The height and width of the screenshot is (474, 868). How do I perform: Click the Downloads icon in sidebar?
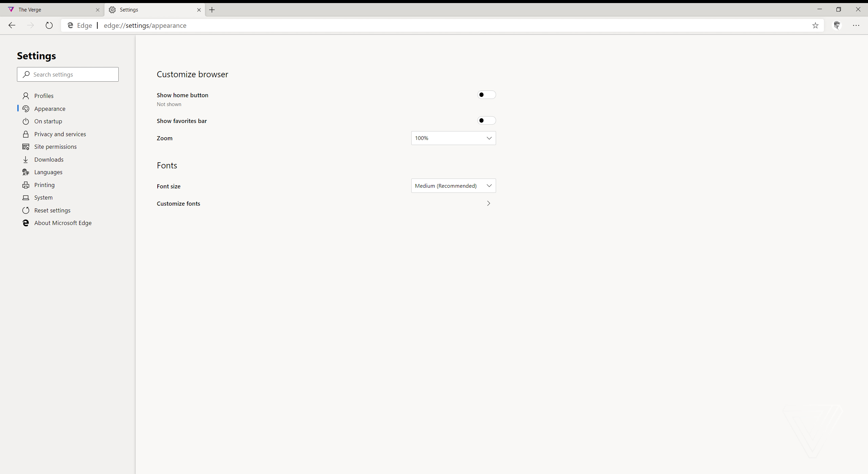point(26,159)
